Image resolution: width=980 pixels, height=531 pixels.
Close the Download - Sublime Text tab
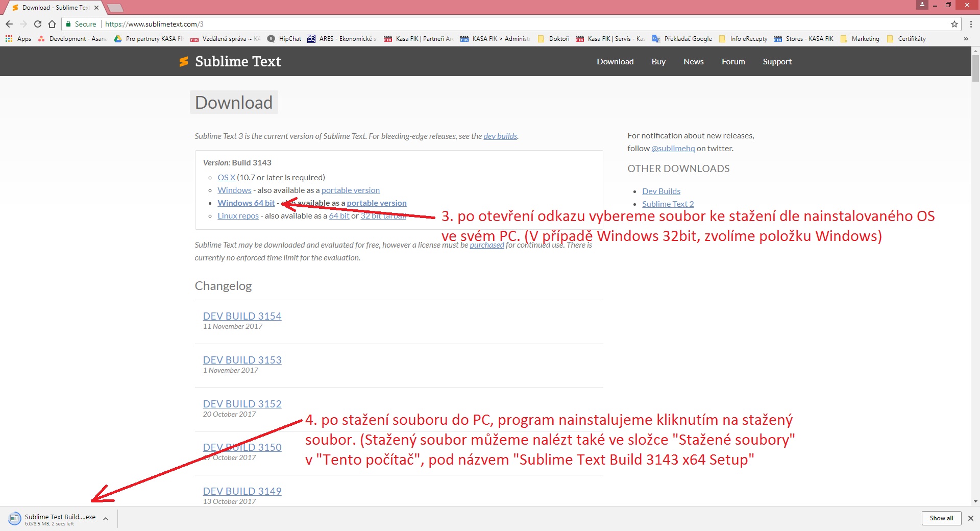coord(96,8)
